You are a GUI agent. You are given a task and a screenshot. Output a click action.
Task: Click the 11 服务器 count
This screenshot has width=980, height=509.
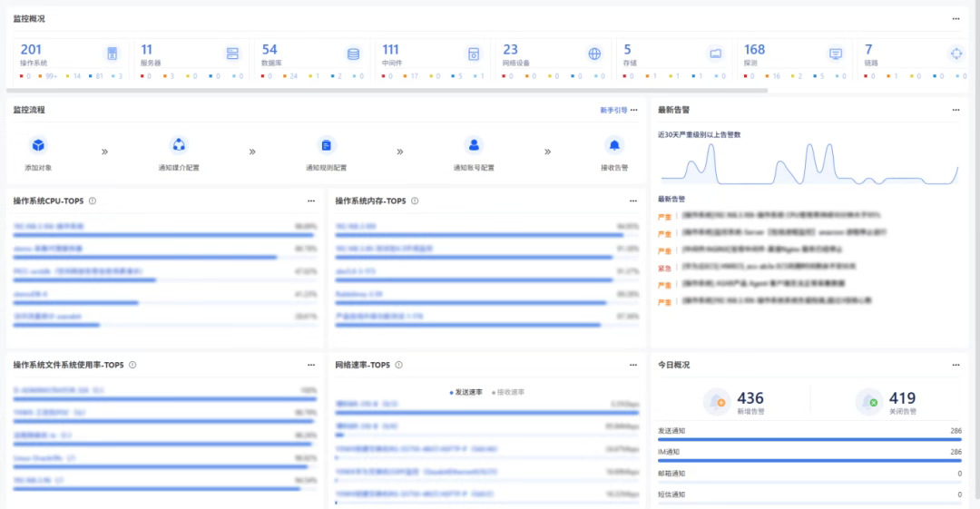(x=146, y=49)
